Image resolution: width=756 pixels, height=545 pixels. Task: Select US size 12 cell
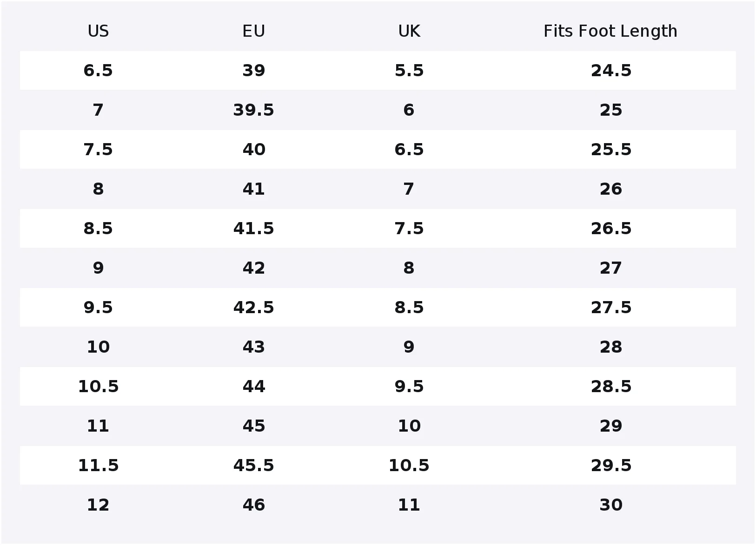98,505
